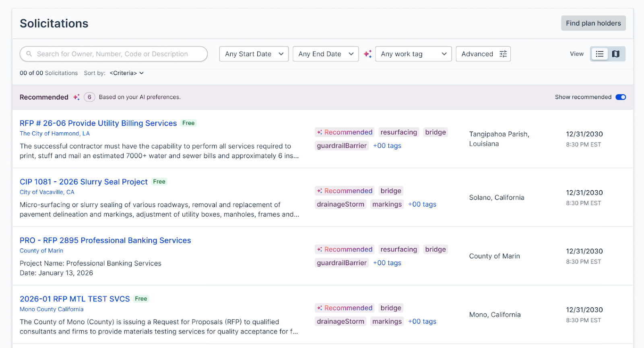Toggle the Show recommended switch
Screen dimensions: 644x348
(621, 97)
